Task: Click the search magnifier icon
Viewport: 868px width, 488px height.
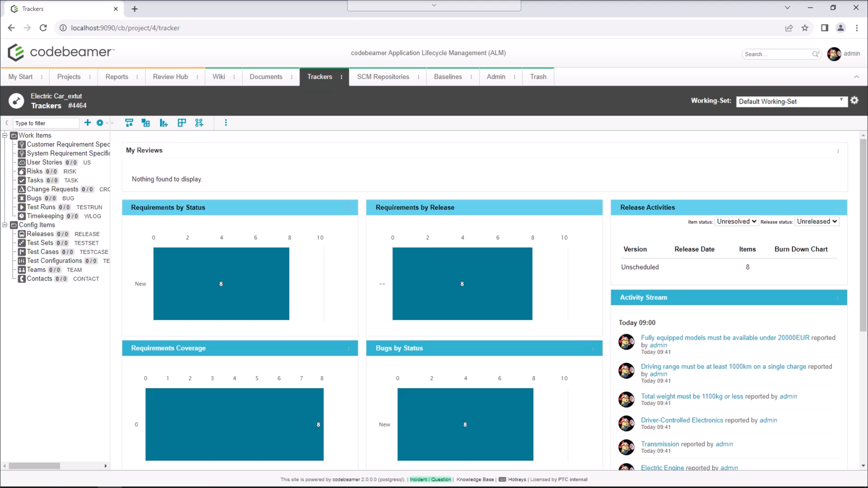Action: 816,54
